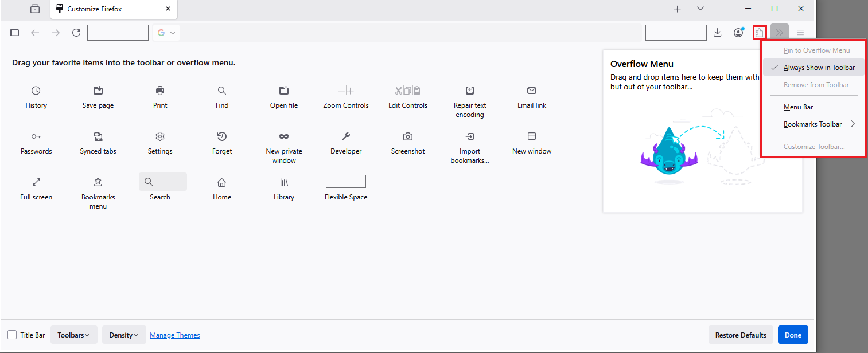Image resolution: width=868 pixels, height=353 pixels.
Task: Select the Save page icon
Action: (x=98, y=91)
